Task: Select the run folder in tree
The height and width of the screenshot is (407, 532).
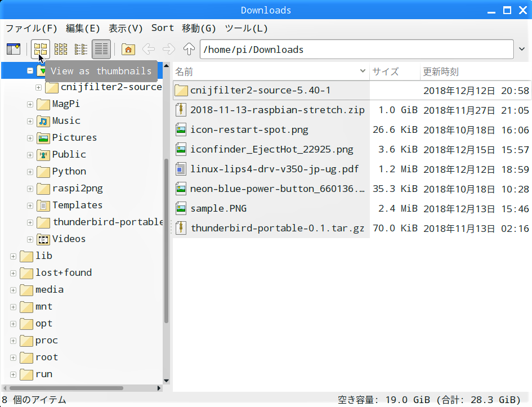Action: [x=36, y=374]
